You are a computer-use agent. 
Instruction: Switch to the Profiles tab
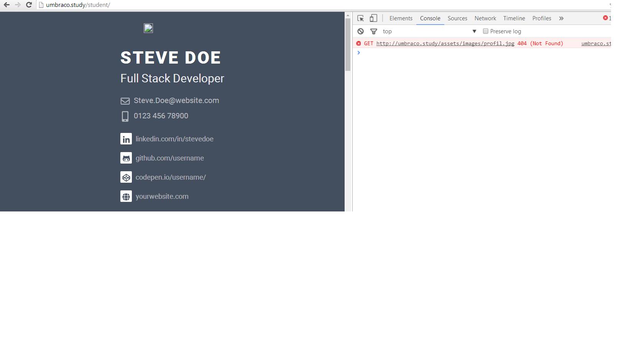point(542,18)
